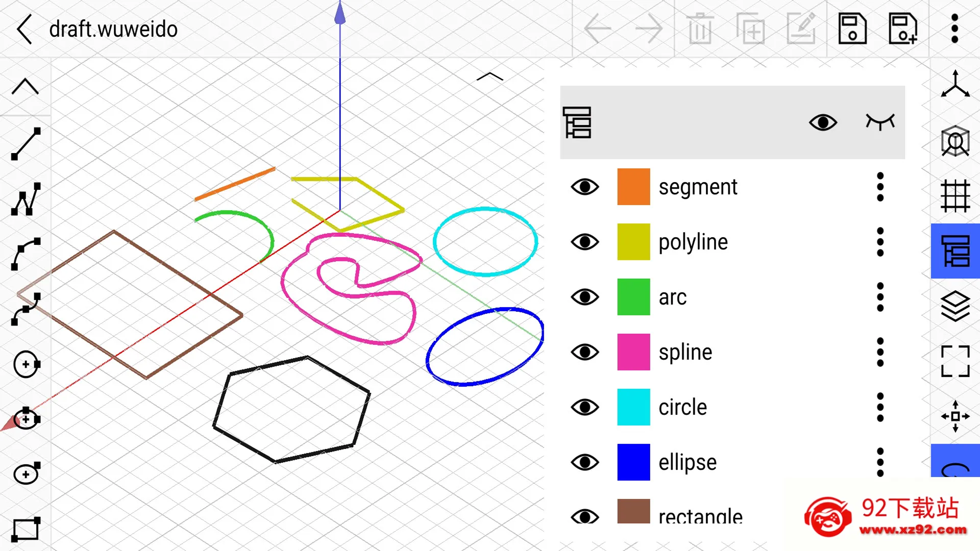This screenshot has height=551, width=980.
Task: Toggle the grid display icon
Action: tap(955, 196)
